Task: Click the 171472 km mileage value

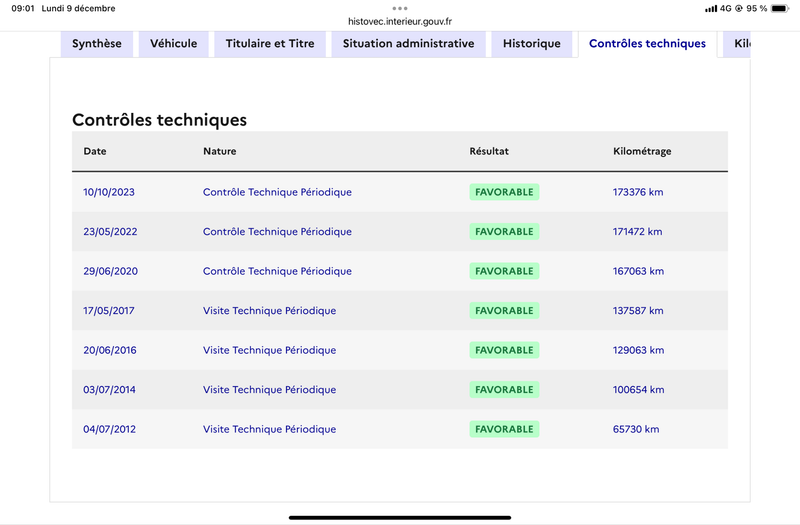Action: (637, 232)
